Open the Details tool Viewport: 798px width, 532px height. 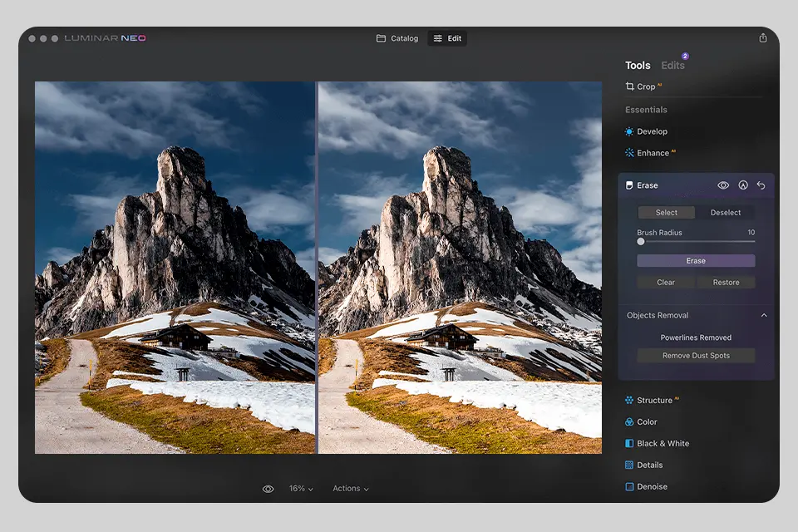pyautogui.click(x=649, y=465)
